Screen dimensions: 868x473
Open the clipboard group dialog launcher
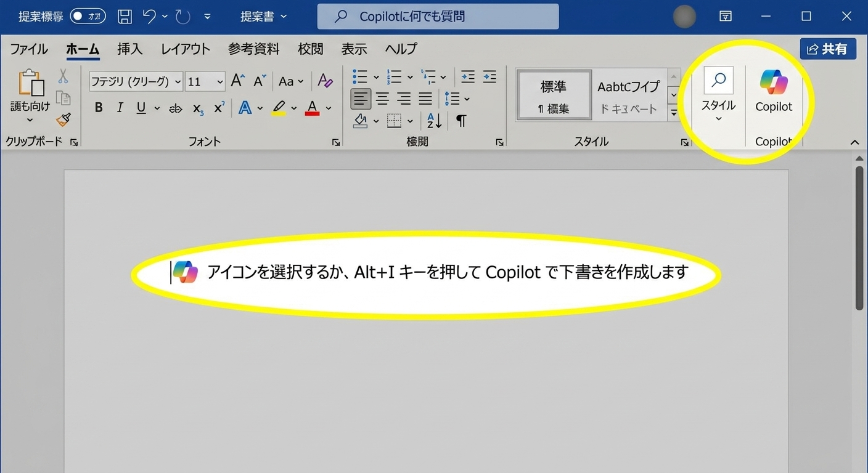coord(74,142)
